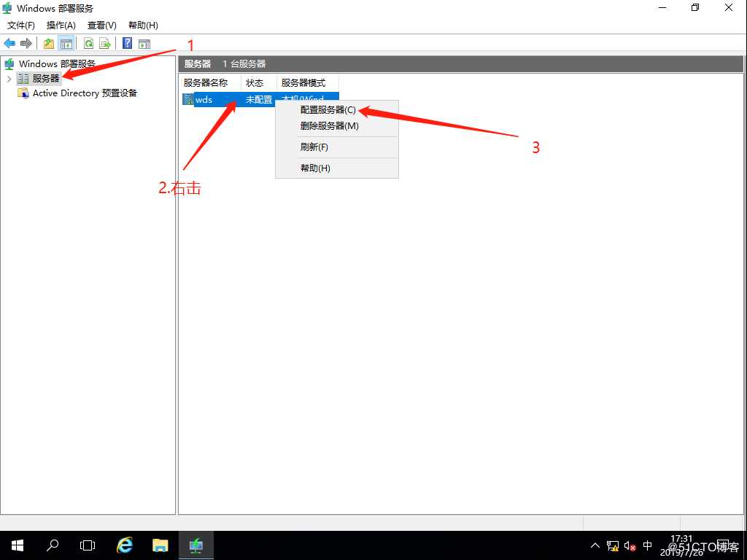Click the muted volume tray icon
747x560 pixels.
[630, 545]
